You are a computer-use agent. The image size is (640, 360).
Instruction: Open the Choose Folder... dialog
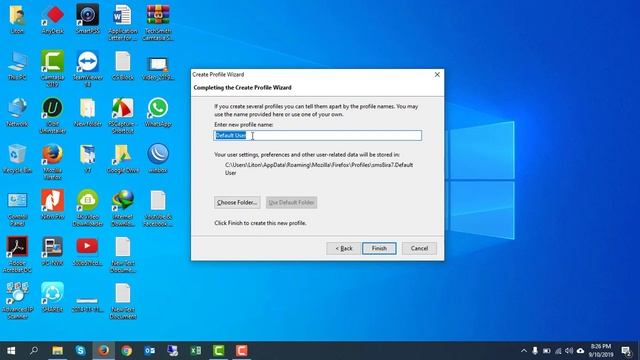pos(237,202)
